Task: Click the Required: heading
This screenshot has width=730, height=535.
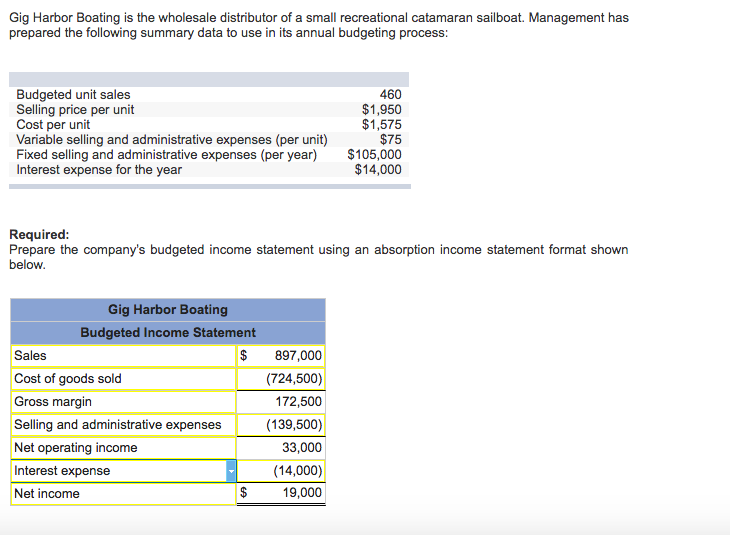Action: 39,234
